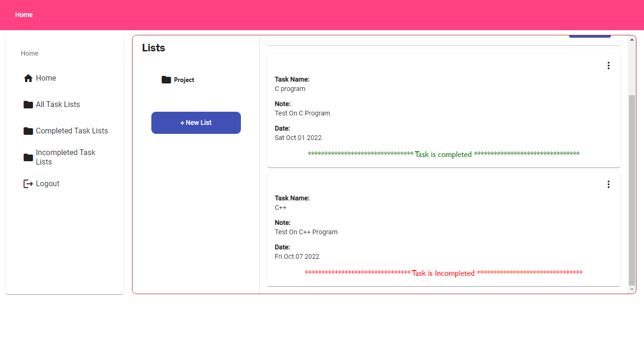This screenshot has width=644, height=362.
Task: Click the Completed Task Lists folder icon
Action: pyautogui.click(x=28, y=131)
